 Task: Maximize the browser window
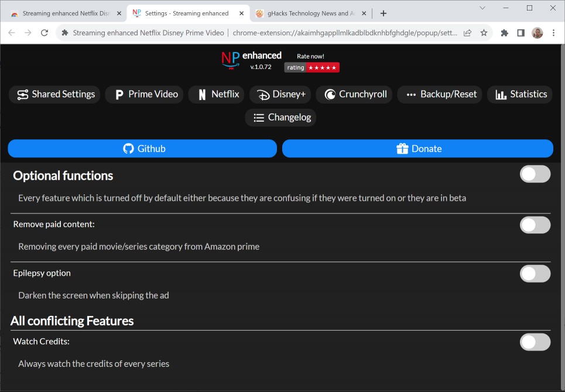pos(529,8)
